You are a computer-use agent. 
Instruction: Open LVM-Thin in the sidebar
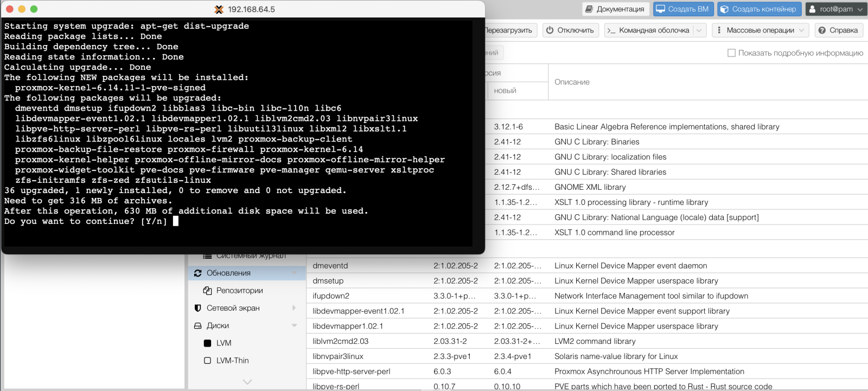[247, 360]
